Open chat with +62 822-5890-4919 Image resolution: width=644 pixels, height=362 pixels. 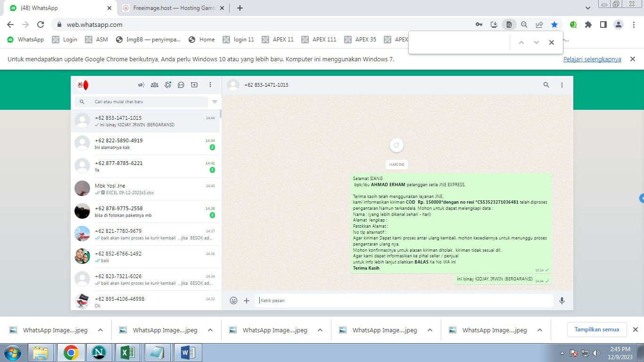(145, 144)
